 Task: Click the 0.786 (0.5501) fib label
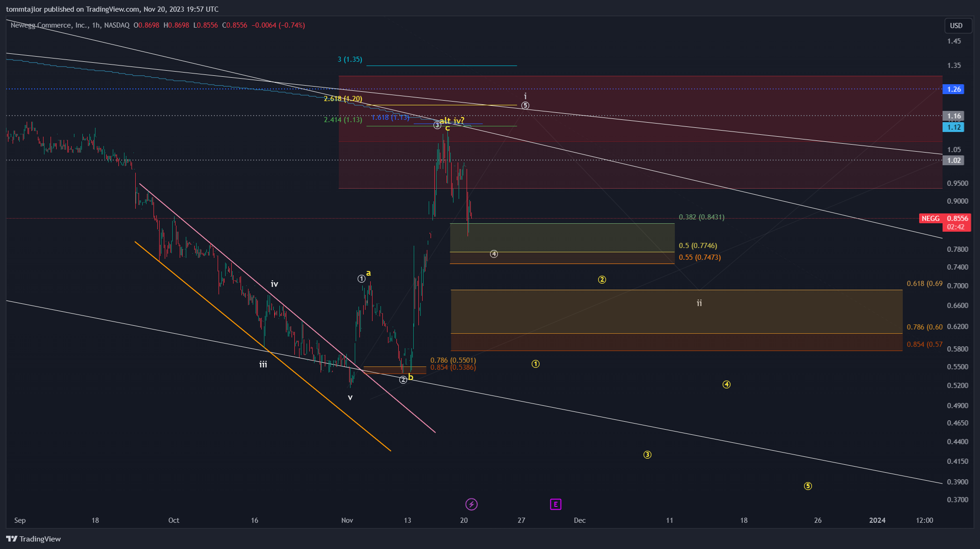(x=453, y=360)
